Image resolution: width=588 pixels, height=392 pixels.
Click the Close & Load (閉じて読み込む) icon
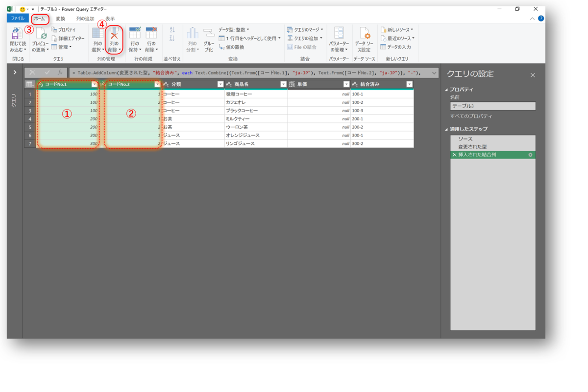[x=17, y=33]
